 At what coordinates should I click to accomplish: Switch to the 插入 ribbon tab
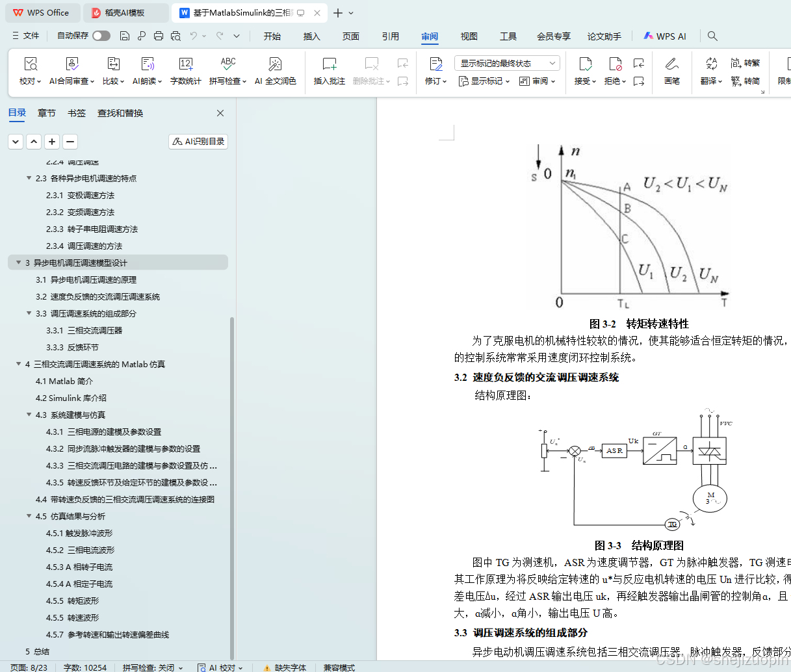point(312,36)
